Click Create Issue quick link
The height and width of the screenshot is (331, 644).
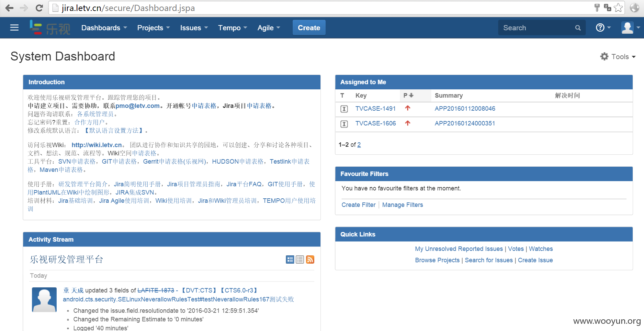535,260
